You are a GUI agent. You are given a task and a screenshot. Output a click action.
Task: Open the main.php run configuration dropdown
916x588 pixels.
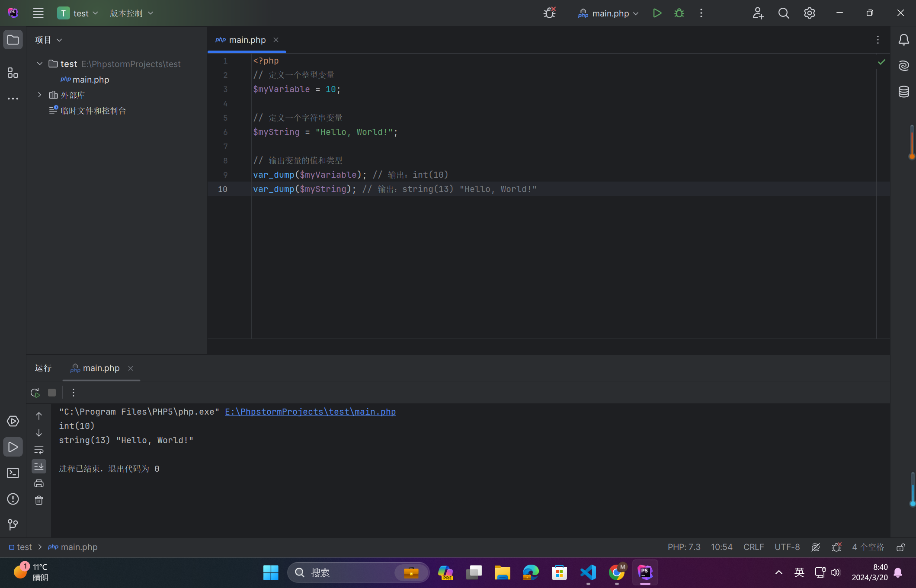click(x=609, y=13)
